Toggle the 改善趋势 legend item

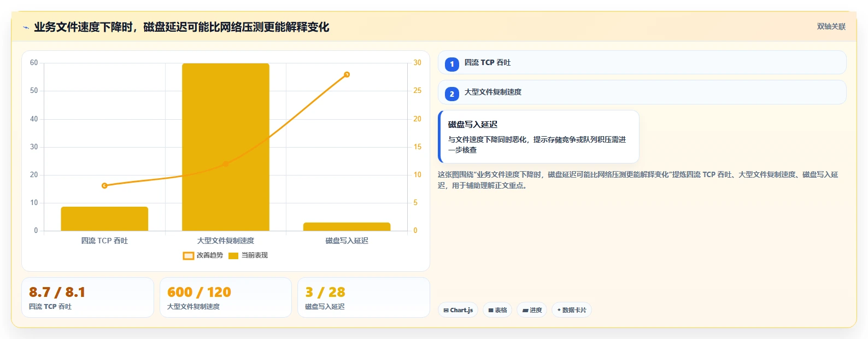pyautogui.click(x=203, y=255)
